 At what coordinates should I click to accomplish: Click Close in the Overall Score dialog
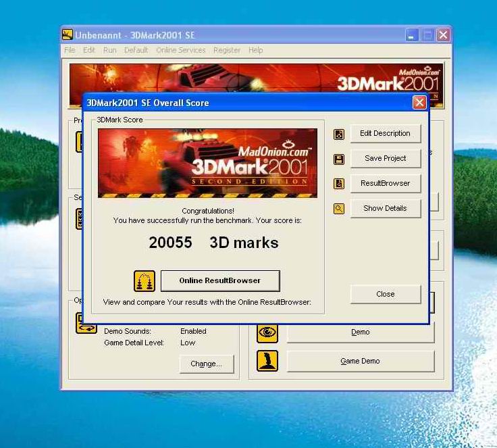386,294
